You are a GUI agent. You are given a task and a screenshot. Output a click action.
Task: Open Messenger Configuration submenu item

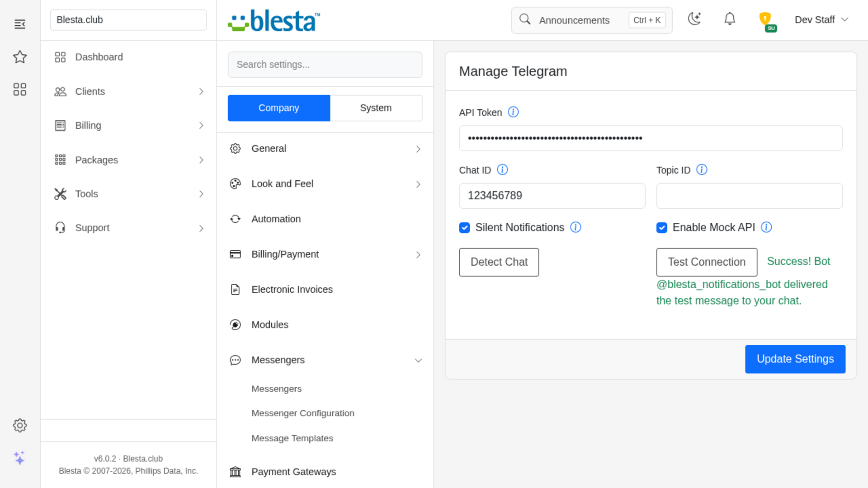303,413
